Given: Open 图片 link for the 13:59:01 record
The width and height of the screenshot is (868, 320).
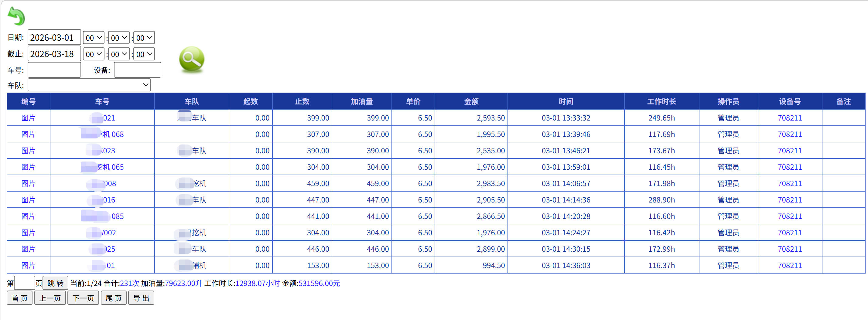Looking at the screenshot, I should [x=28, y=167].
